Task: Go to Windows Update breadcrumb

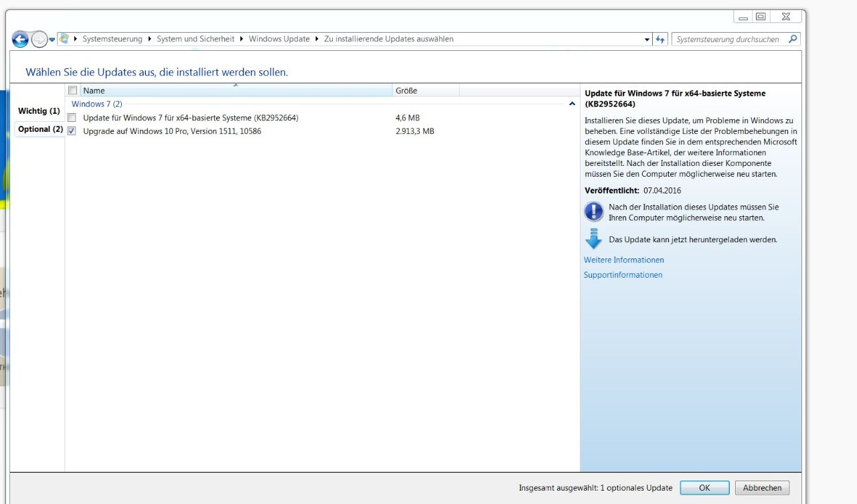Action: 279,39
